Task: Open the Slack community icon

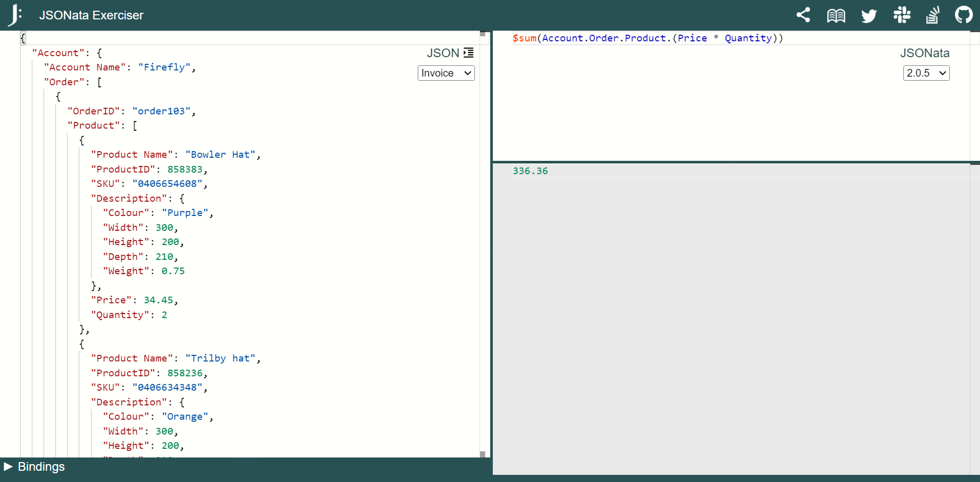Action: 902,15
